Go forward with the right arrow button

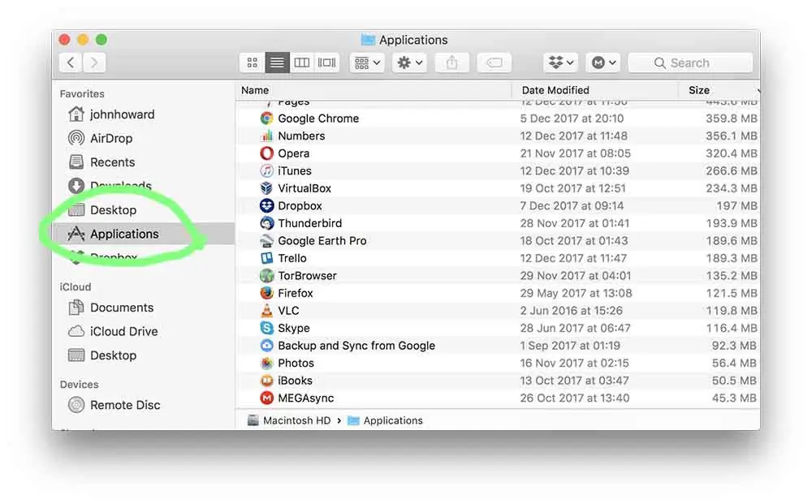pyautogui.click(x=94, y=62)
